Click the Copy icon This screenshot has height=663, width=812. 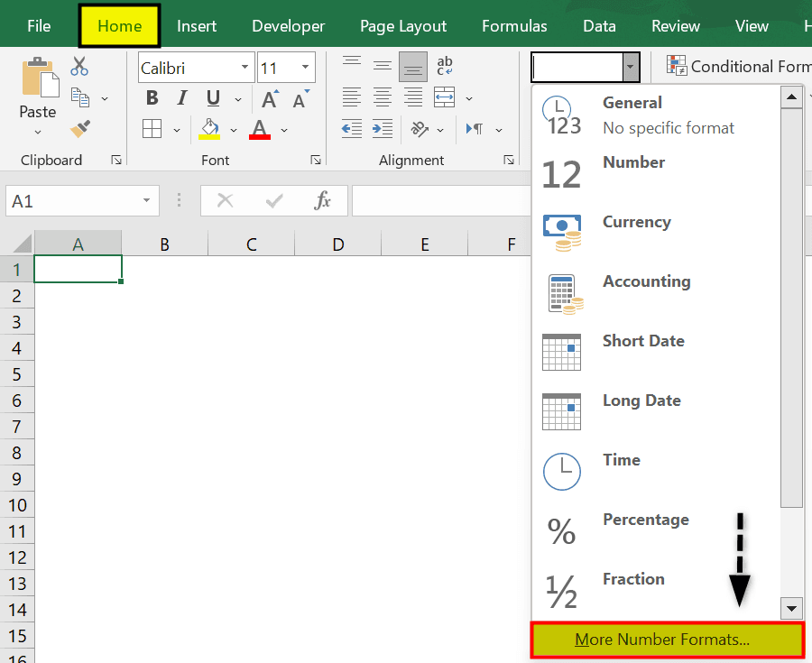80,97
